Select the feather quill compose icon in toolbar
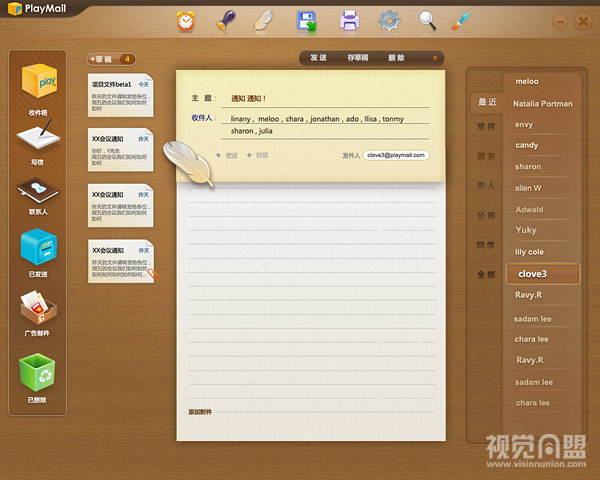600x480 pixels. [x=263, y=21]
